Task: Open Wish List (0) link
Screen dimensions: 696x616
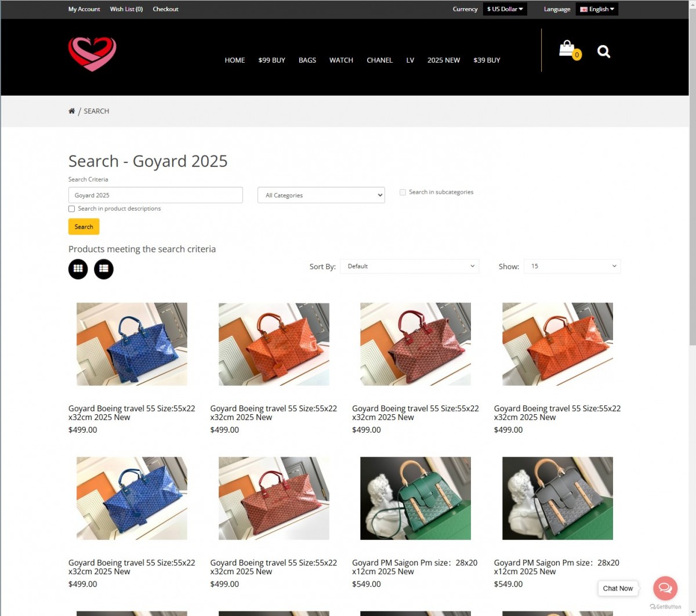Action: click(x=126, y=9)
